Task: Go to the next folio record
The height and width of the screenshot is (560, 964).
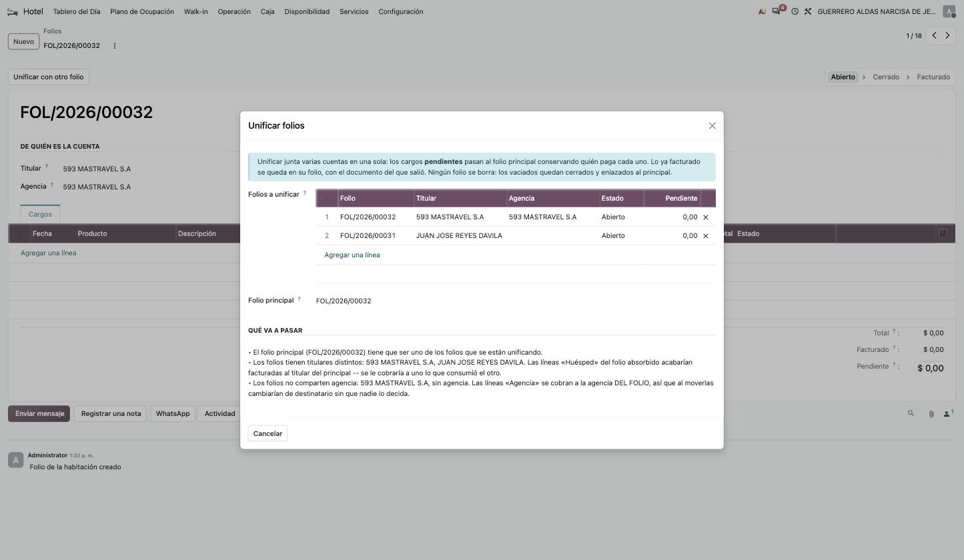Action: [x=947, y=35]
